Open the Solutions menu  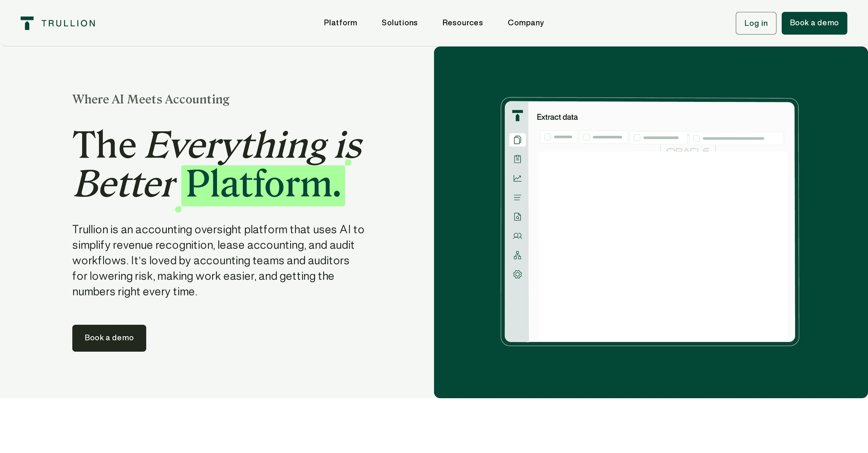[400, 23]
